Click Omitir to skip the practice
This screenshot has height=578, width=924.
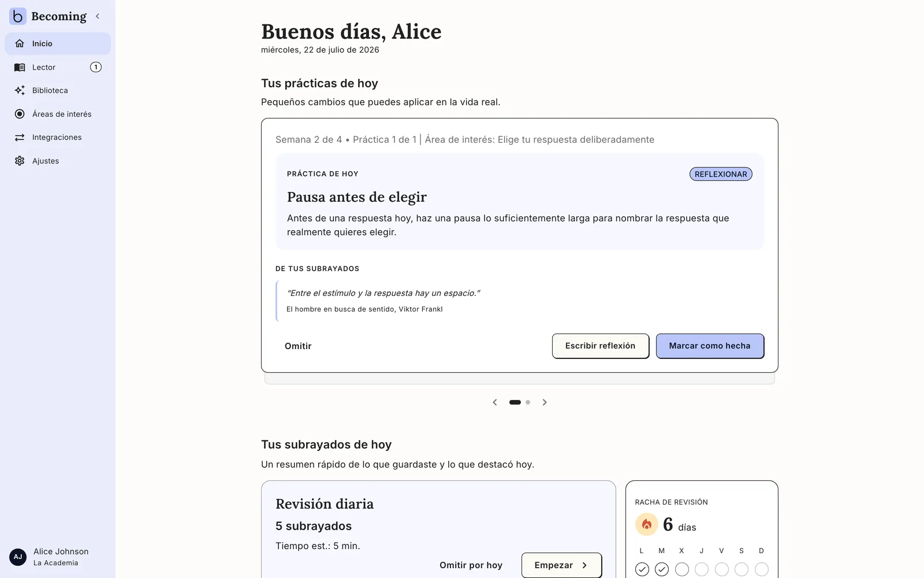tap(298, 346)
